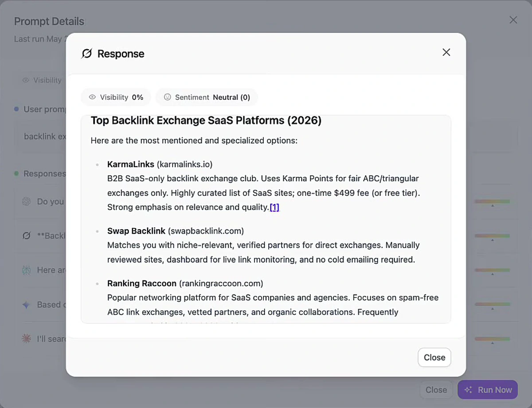The height and width of the screenshot is (408, 532).
Task: Click the Response header logo icon
Action: click(x=87, y=54)
